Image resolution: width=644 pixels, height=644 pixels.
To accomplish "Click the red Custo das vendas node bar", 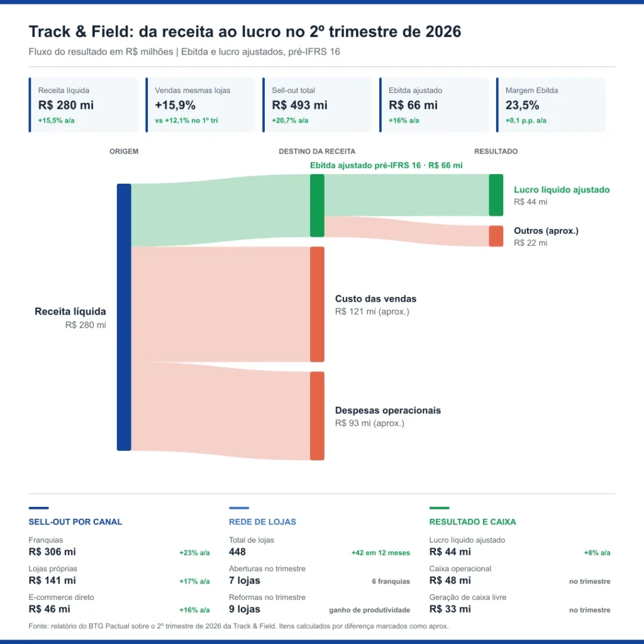I will pos(317,304).
